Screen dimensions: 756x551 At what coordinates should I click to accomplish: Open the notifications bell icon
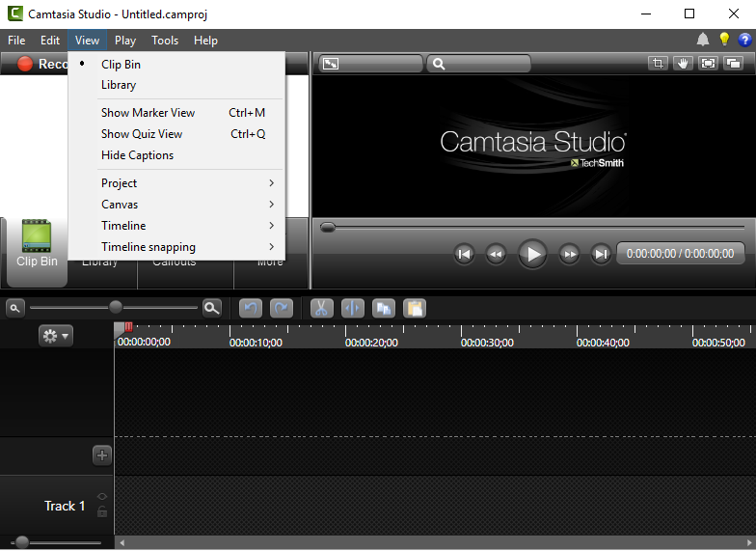pos(702,40)
